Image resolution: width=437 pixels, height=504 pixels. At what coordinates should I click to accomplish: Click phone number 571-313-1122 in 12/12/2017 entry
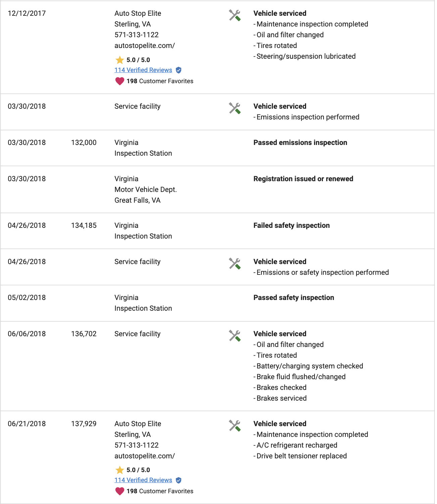(137, 35)
